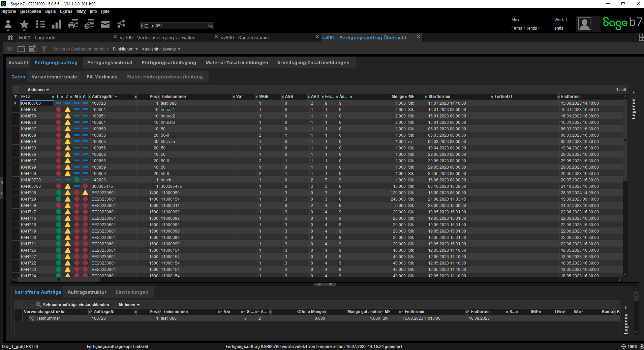Click the search magnifier icon
The height and width of the screenshot is (350, 644).
tap(210, 26)
